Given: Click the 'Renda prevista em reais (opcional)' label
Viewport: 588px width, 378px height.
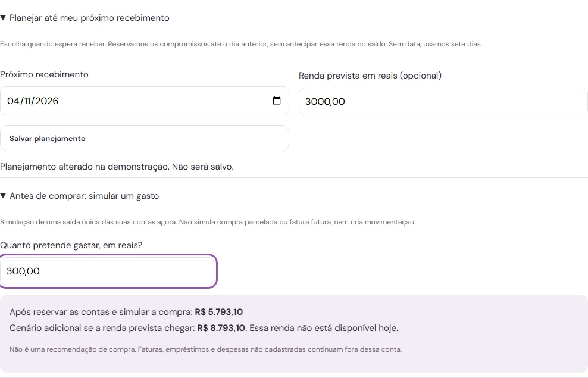Looking at the screenshot, I should point(370,76).
